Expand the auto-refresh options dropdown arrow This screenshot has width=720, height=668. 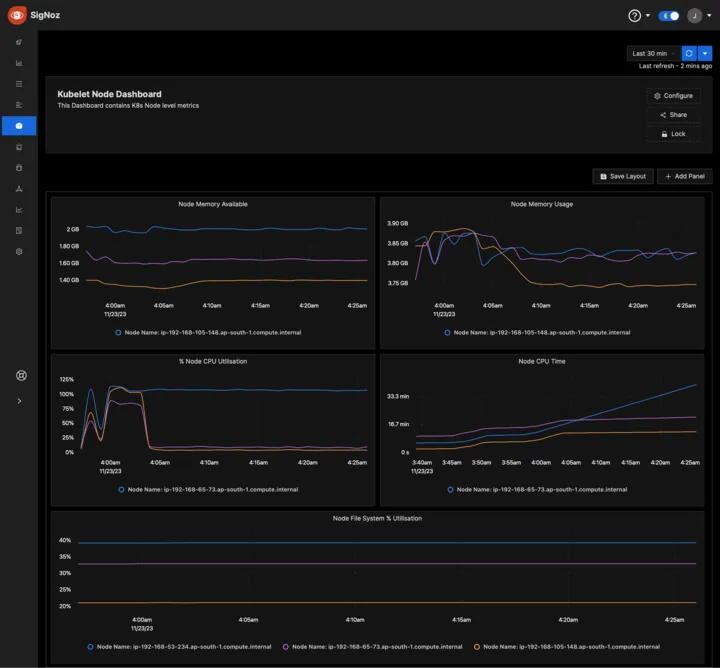coord(705,53)
